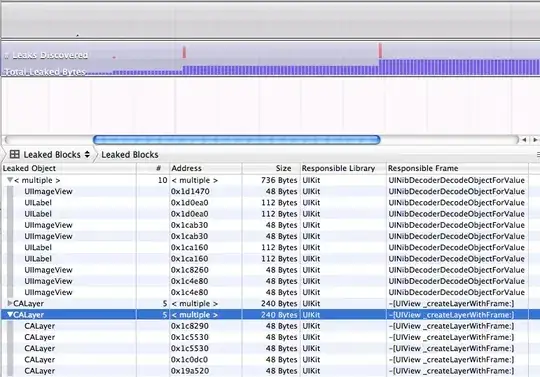This screenshot has height=377, width=540.
Task: Select the second Leaked Blocks breadcrumb
Action: [130, 155]
